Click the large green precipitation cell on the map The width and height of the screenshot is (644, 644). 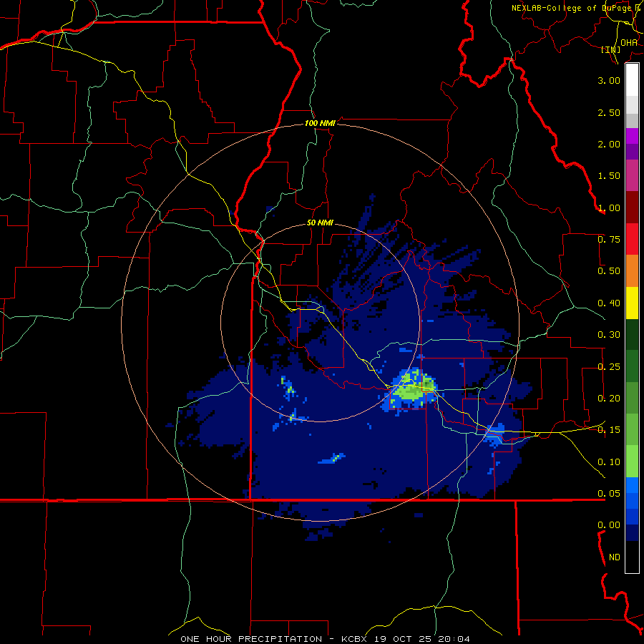[412, 389]
